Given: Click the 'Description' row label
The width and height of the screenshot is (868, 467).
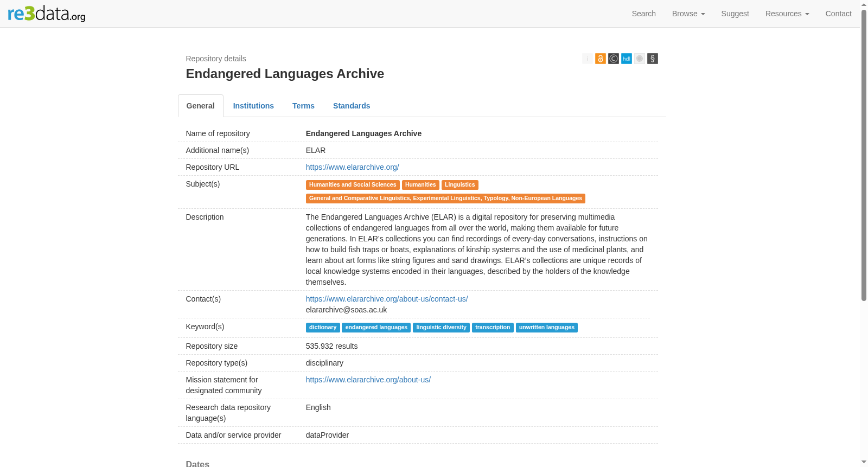Looking at the screenshot, I should click(x=205, y=217).
